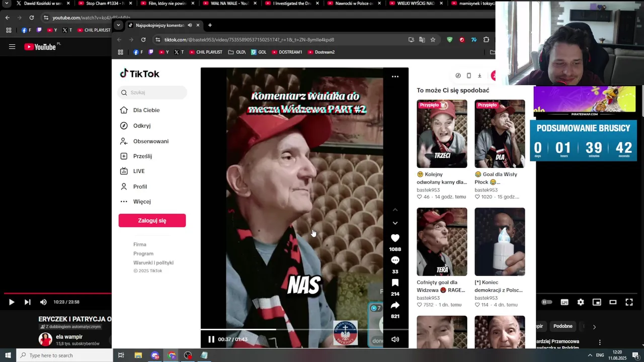Click the translate icon in TikTok address bar
644x362 pixels.
[x=422, y=40]
